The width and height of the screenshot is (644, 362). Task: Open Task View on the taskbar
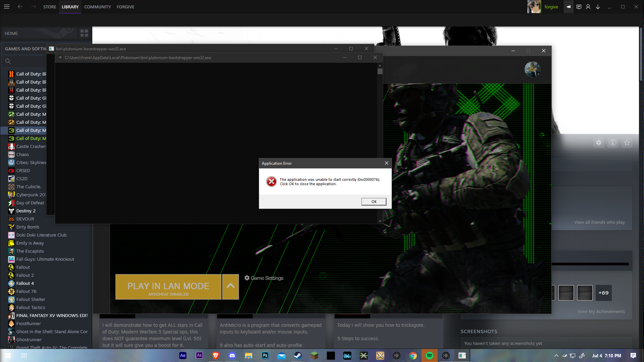24,356
